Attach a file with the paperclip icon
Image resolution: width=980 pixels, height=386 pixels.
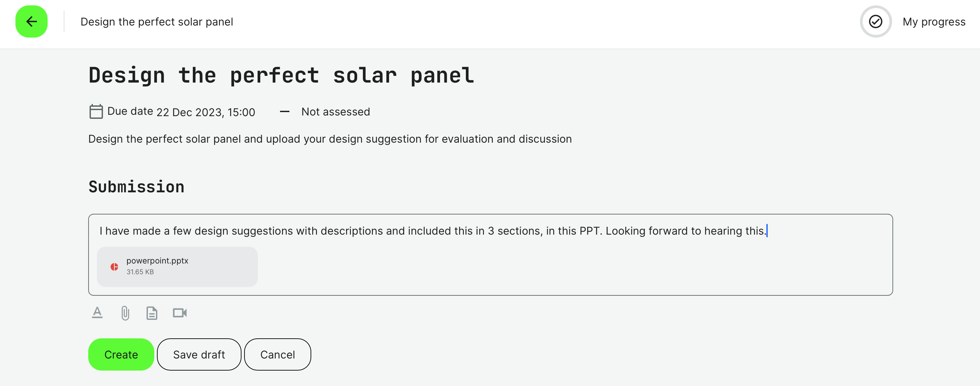pyautogui.click(x=125, y=313)
